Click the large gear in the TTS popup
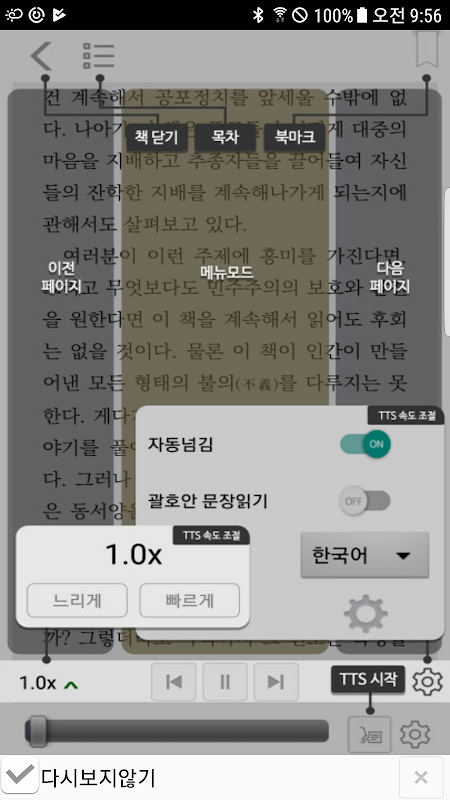This screenshot has width=450, height=800. click(x=365, y=614)
